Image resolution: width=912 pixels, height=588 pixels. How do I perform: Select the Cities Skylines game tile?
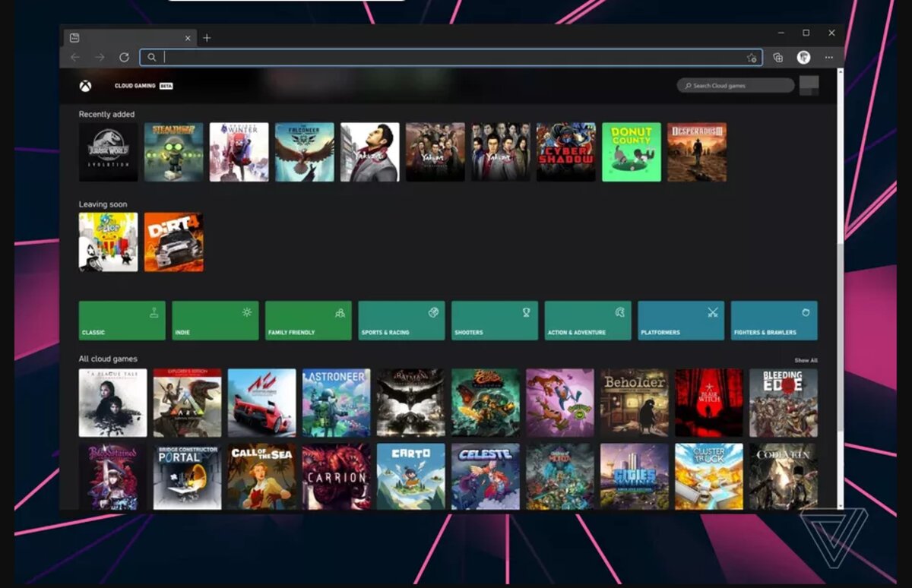point(635,476)
